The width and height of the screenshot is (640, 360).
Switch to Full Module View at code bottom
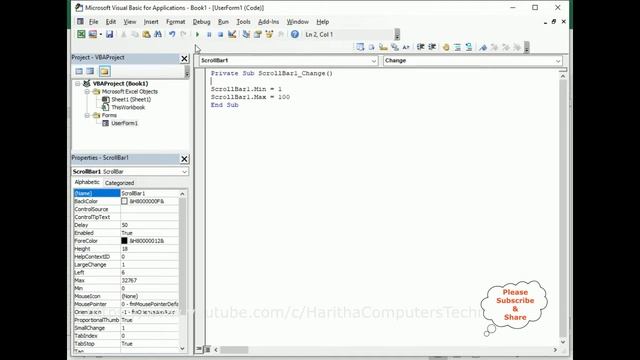pyautogui.click(x=207, y=349)
